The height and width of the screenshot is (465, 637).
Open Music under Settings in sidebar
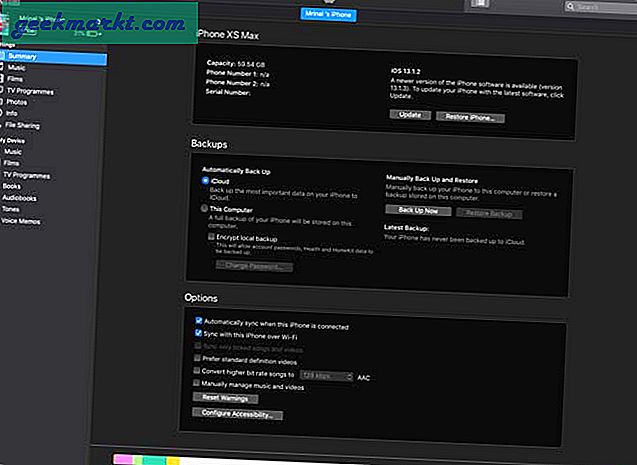pos(16,68)
